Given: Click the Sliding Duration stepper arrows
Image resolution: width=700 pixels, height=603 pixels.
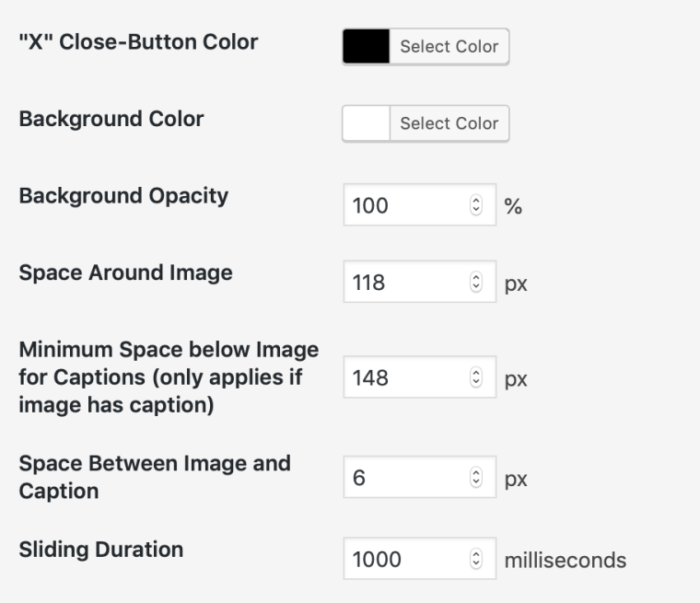Looking at the screenshot, I should coord(476,560).
